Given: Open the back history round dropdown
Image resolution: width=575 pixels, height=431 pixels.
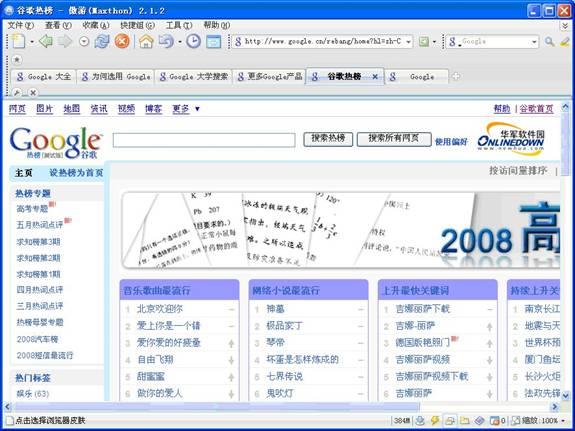Looking at the screenshot, I should (84, 41).
